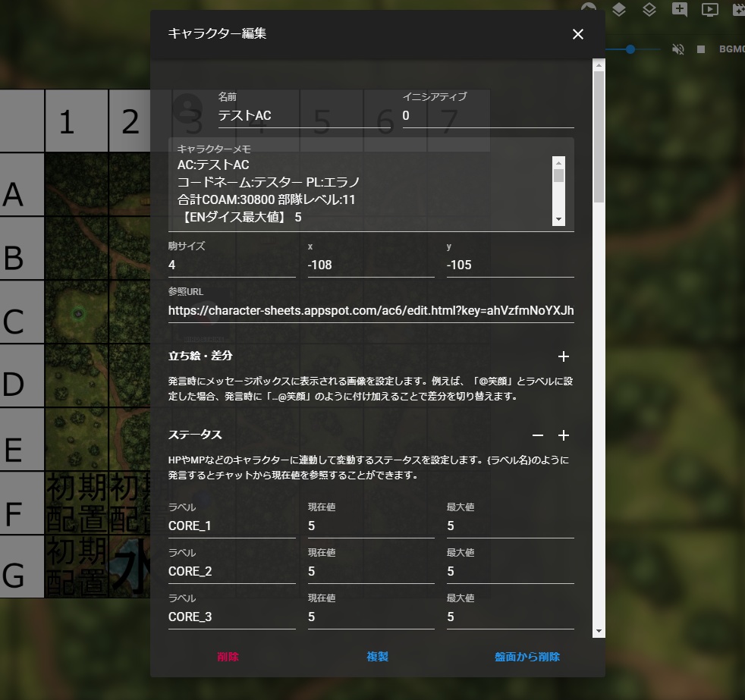Image resolution: width=745 pixels, height=700 pixels.
Task: Open the foreground layers panel icon
Action: (x=618, y=9)
